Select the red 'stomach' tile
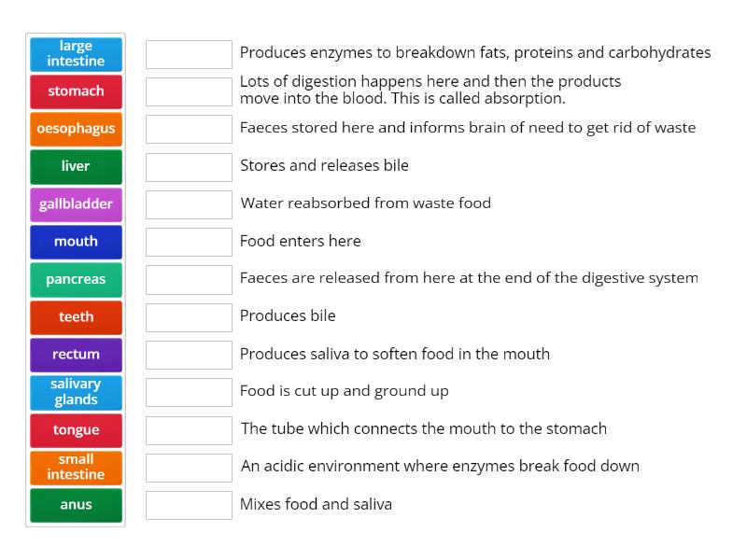Screen dimensions: 747x560 point(76,91)
